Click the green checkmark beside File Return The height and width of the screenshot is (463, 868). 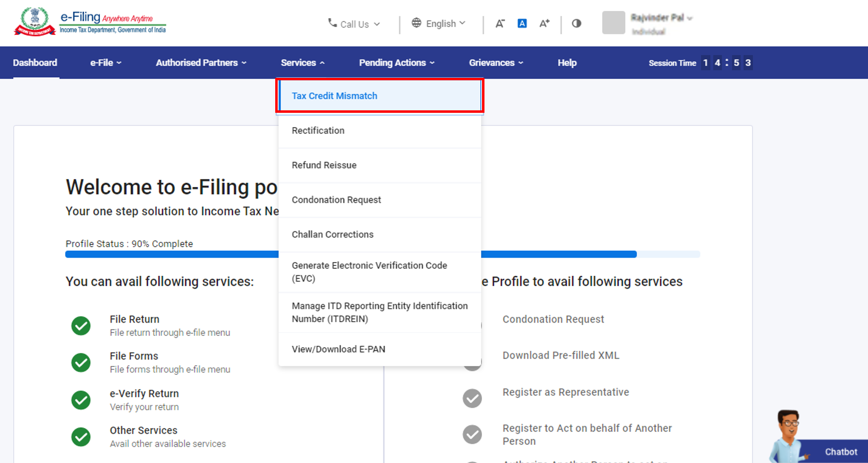click(81, 326)
